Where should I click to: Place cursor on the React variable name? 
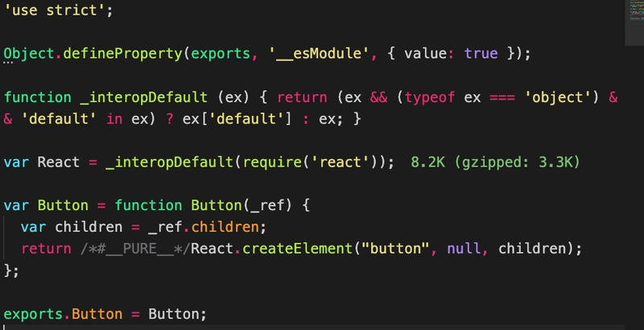click(x=59, y=162)
